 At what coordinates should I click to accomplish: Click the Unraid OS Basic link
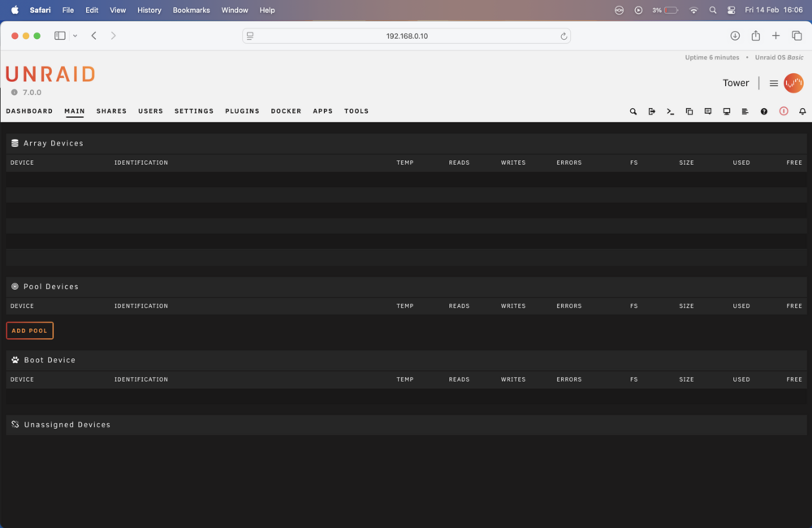(x=780, y=58)
